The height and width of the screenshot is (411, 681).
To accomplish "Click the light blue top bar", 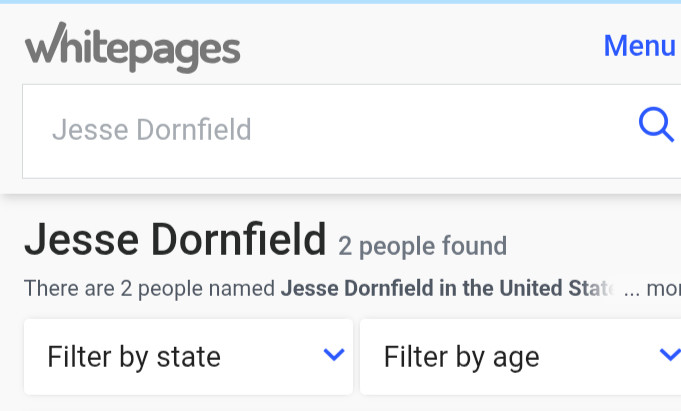I will tap(340, 2).
